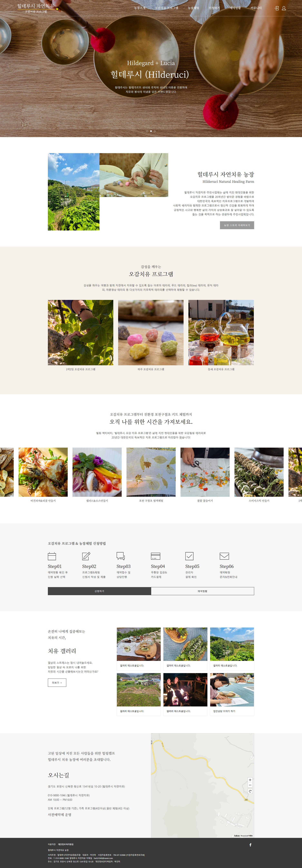Click the 개인정보처리방침 footer link

(66, 844)
